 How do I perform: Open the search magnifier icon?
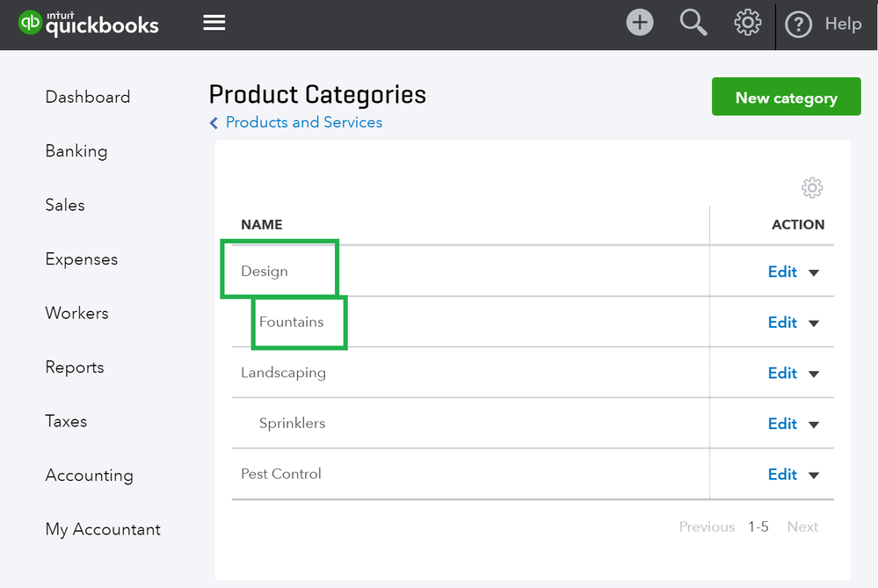click(693, 24)
